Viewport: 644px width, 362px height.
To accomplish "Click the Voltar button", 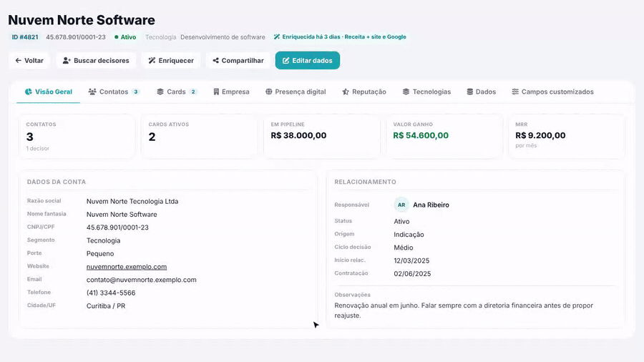I will (29, 60).
